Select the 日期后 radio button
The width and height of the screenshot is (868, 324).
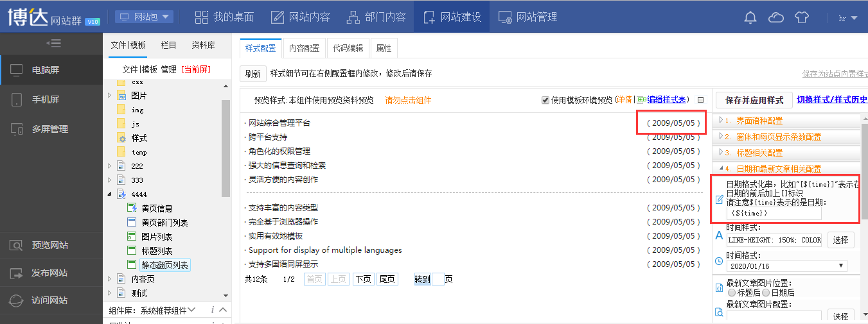(765, 293)
